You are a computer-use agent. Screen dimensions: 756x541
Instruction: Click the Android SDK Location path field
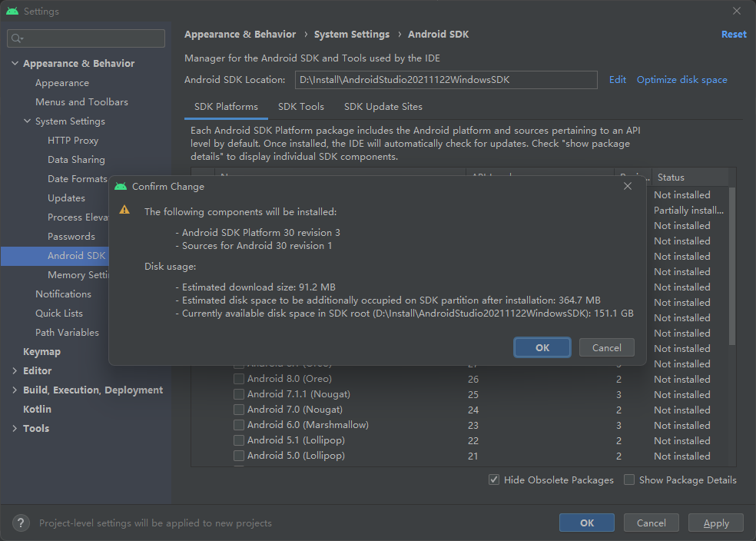point(446,80)
